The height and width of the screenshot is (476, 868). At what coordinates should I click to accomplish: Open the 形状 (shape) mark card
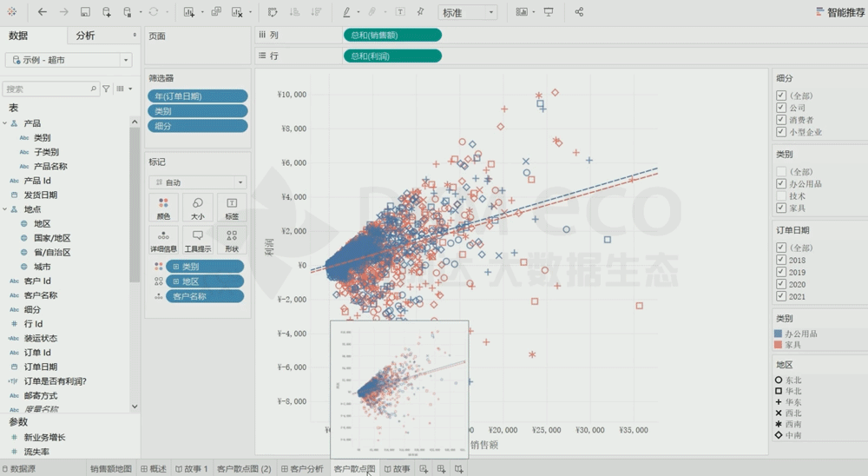pyautogui.click(x=231, y=240)
